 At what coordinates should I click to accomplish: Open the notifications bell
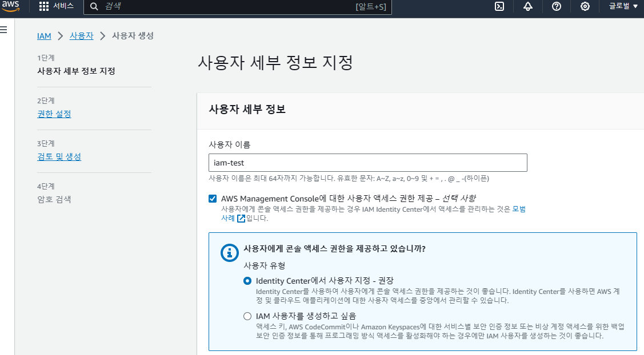coord(528,6)
